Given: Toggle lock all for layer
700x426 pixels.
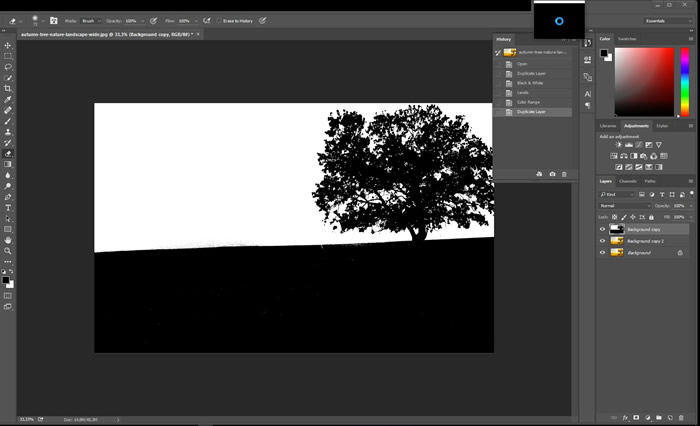Looking at the screenshot, I should [x=651, y=217].
